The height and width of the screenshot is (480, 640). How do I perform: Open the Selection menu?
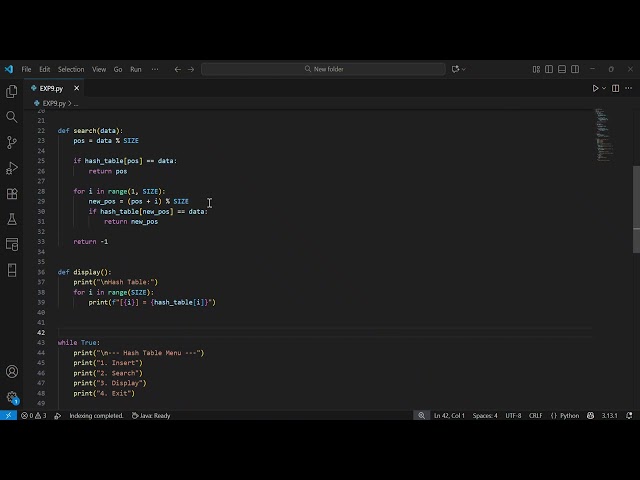click(x=71, y=69)
